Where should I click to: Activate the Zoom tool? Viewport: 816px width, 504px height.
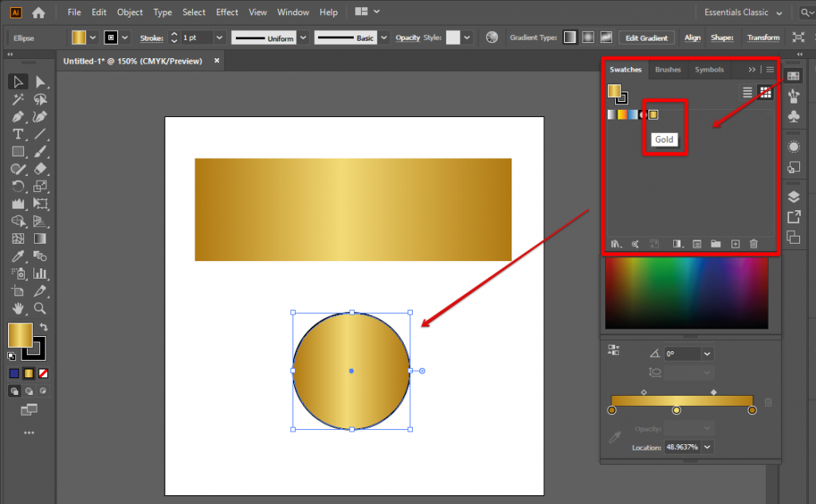tap(41, 308)
